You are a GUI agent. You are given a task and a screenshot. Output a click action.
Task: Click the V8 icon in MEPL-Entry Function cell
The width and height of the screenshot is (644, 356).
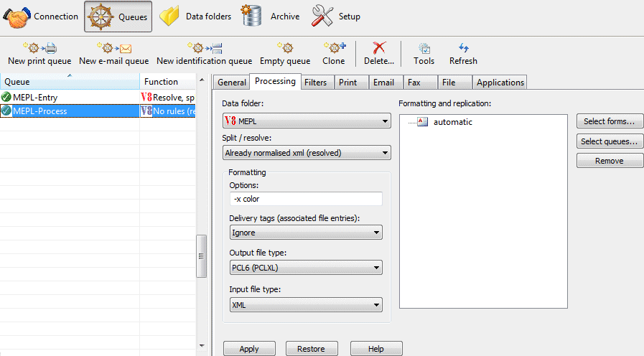pyautogui.click(x=146, y=97)
